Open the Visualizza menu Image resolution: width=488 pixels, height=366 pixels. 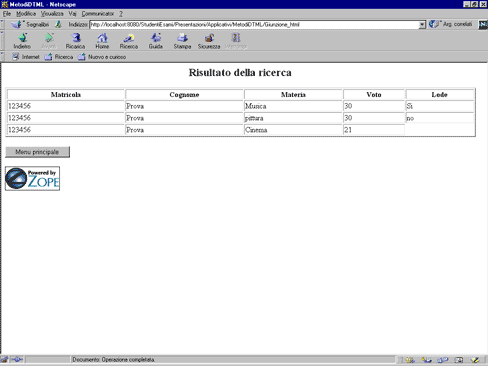pos(52,14)
